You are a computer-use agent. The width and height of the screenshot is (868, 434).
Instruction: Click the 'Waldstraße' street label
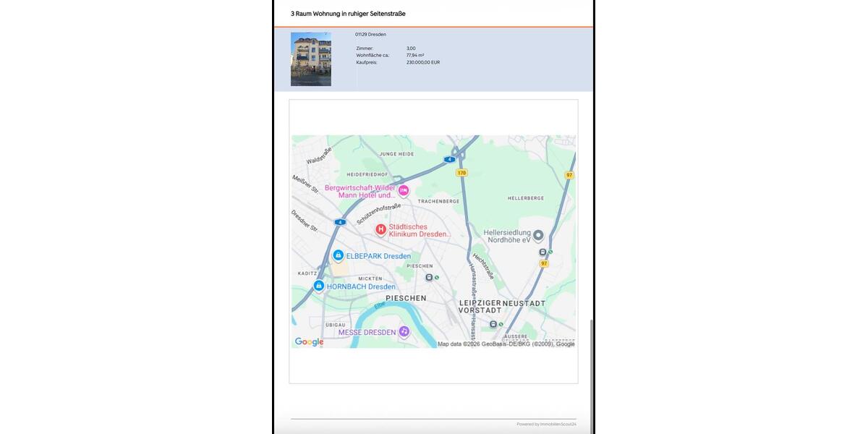click(x=319, y=156)
